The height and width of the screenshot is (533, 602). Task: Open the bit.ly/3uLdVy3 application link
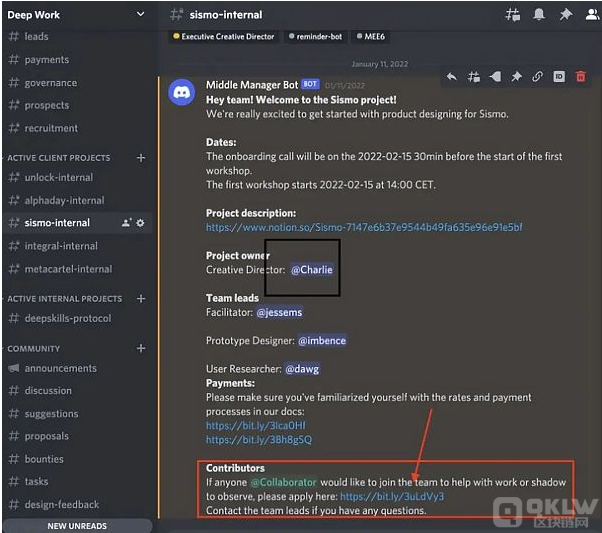point(392,497)
